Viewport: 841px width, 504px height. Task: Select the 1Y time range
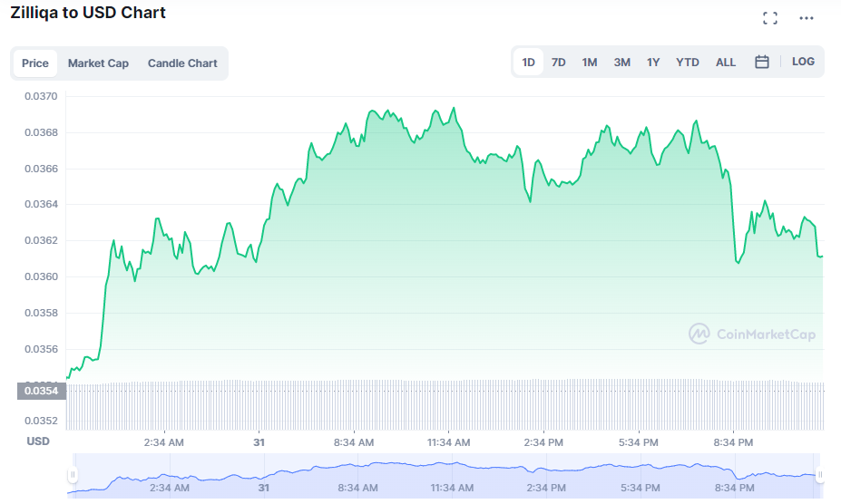[652, 63]
